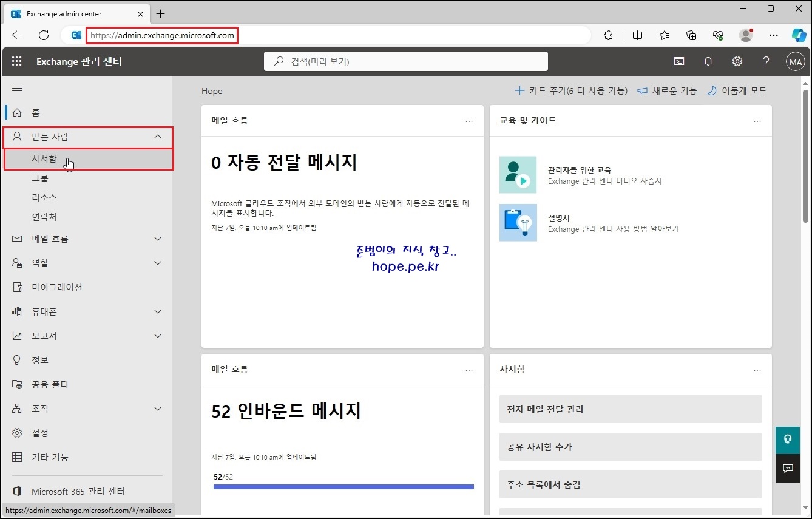The width and height of the screenshot is (812, 519).
Task: Click the address bar URL
Action: click(162, 35)
